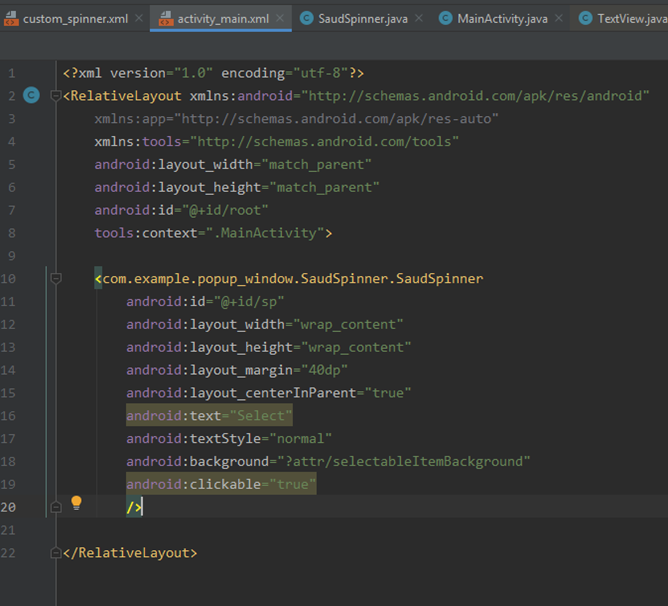
Task: Collapse the RelativeLayout fold at line 2
Action: tap(55, 95)
